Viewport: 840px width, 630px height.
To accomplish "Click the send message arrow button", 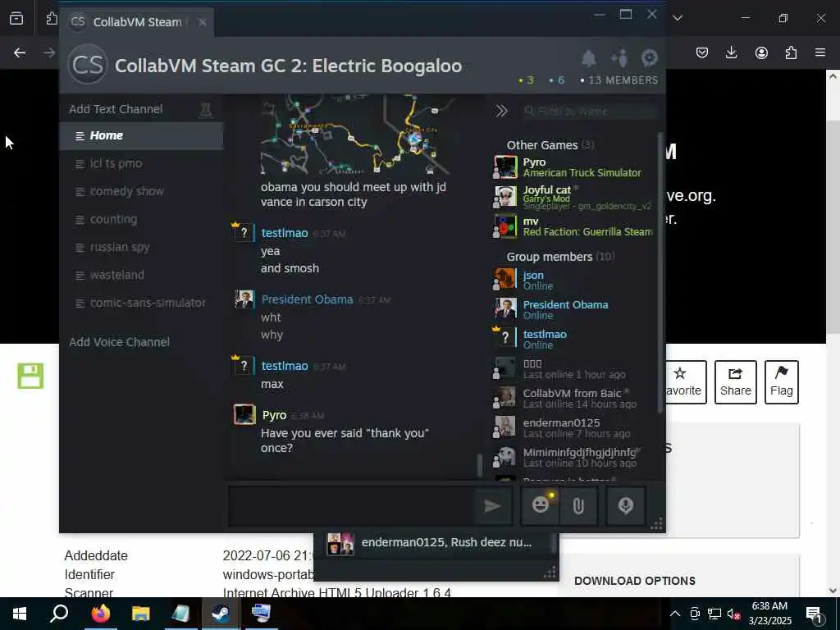I will tap(492, 505).
